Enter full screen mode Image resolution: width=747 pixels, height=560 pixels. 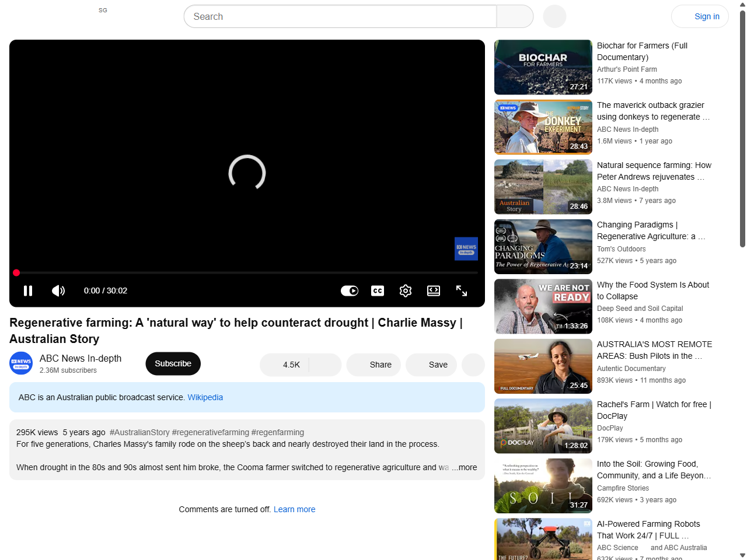pyautogui.click(x=462, y=290)
